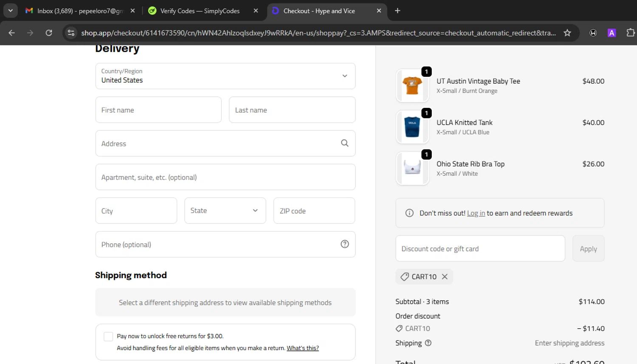Click into the Address field

(225, 143)
